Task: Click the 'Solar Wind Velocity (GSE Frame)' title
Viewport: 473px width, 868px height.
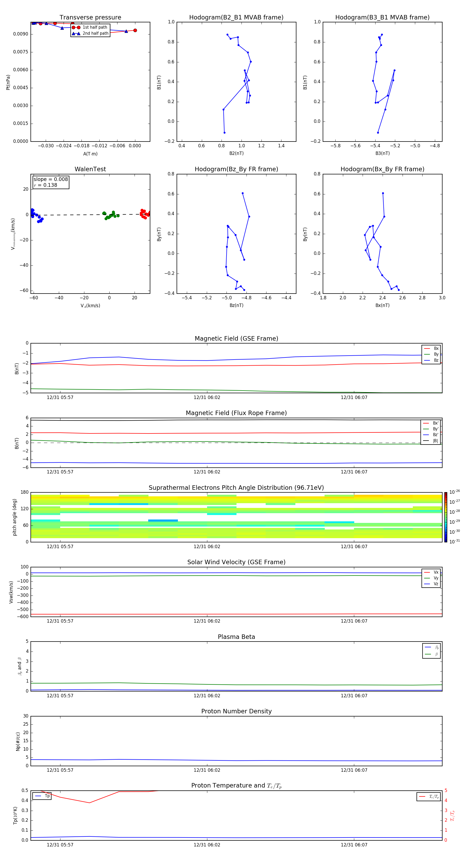Action: coord(236,562)
